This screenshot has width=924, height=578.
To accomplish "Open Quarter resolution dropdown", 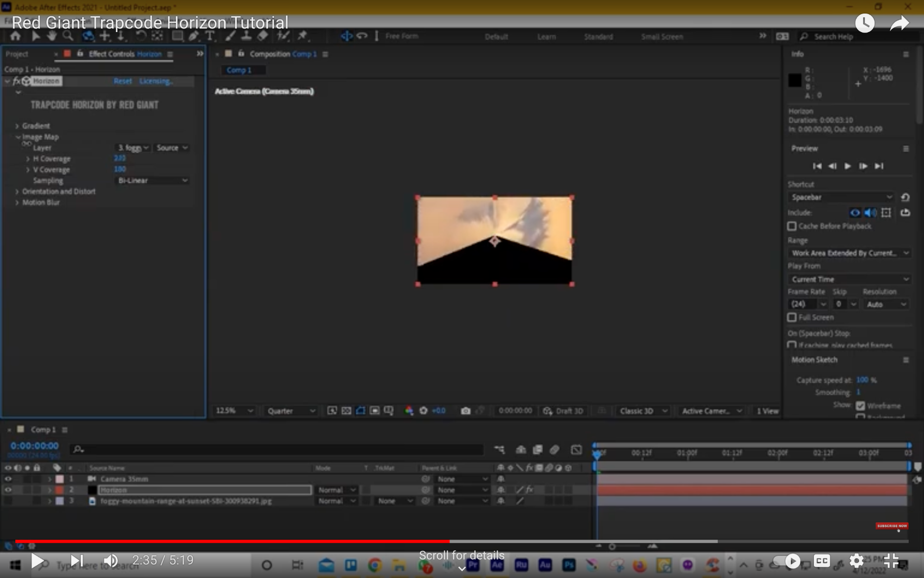I will coord(291,410).
